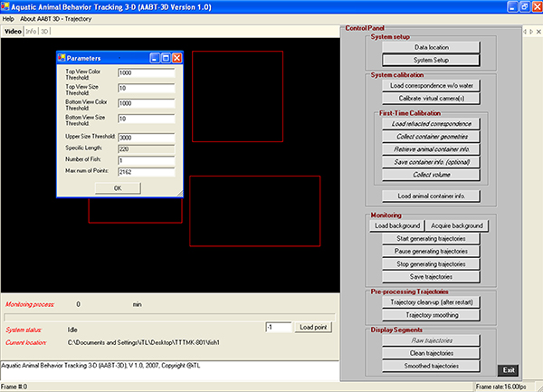Click the Load point button
The image size is (543, 392).
[x=315, y=327]
